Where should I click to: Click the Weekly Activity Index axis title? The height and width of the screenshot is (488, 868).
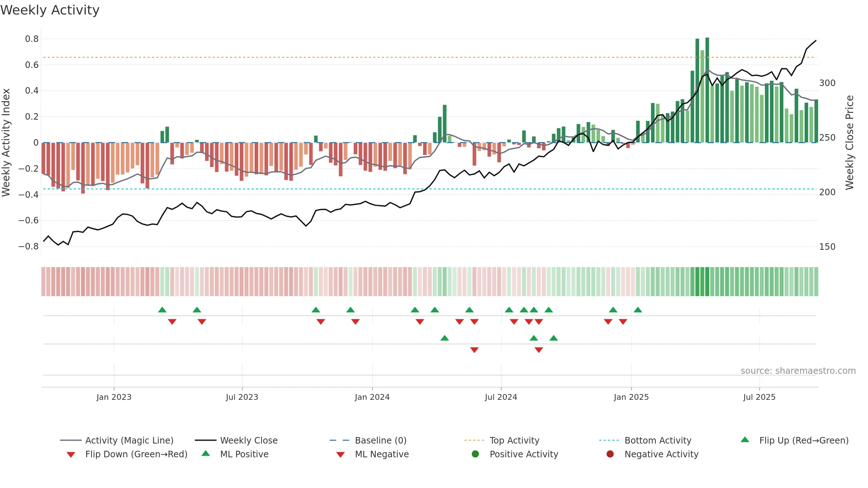pyautogui.click(x=6, y=142)
